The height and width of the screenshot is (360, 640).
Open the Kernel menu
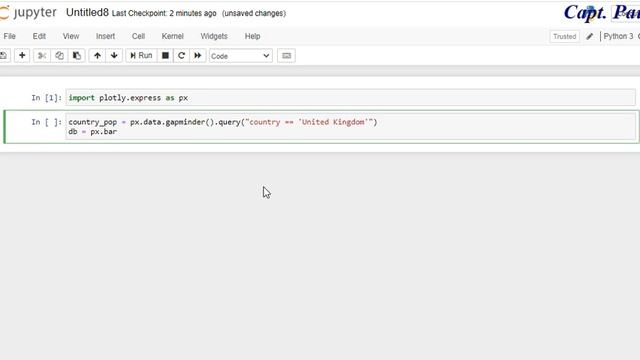(172, 36)
